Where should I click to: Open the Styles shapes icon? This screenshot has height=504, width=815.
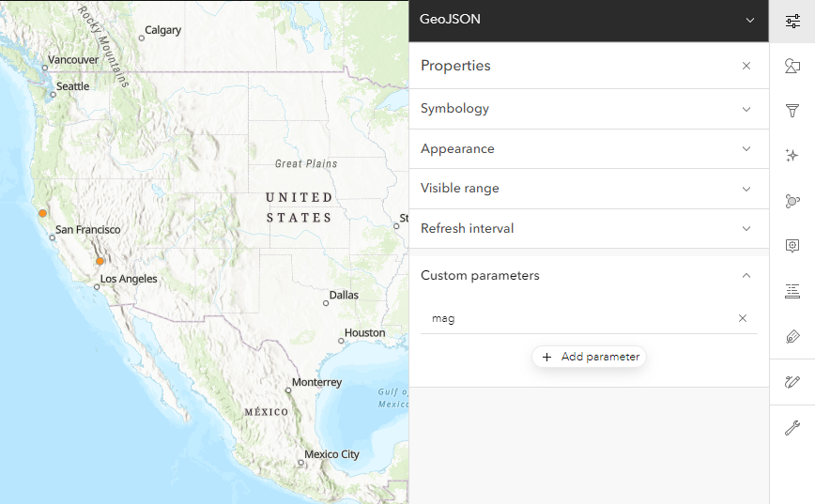792,66
